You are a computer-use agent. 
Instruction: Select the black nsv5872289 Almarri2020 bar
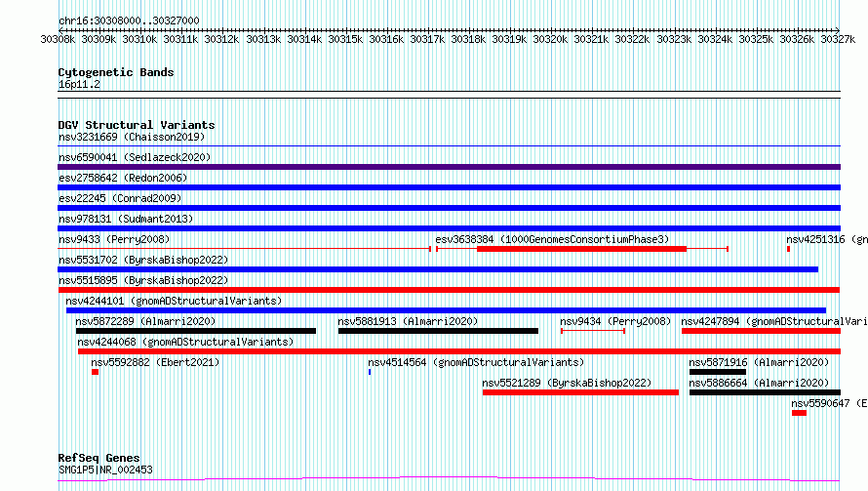tap(196, 331)
